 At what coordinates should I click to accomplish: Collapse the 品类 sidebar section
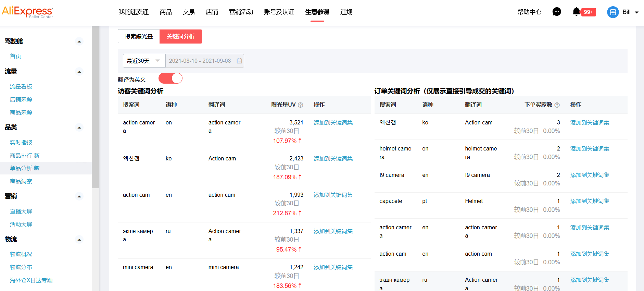pos(79,128)
